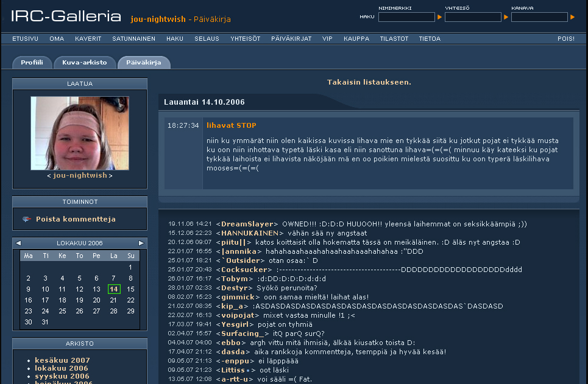The image size is (588, 384).
Task: Open Päiväkirjat in the navigation menu
Action: tap(291, 38)
